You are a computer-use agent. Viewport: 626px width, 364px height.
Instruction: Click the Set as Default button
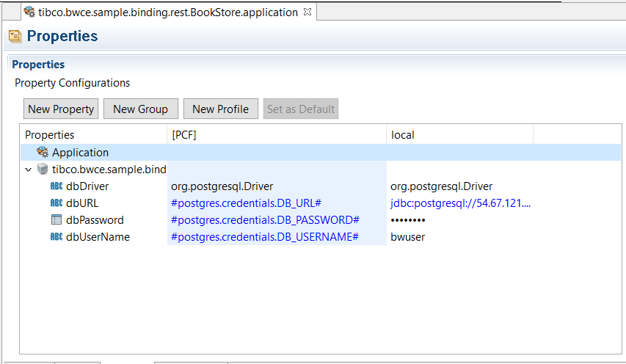coord(301,109)
